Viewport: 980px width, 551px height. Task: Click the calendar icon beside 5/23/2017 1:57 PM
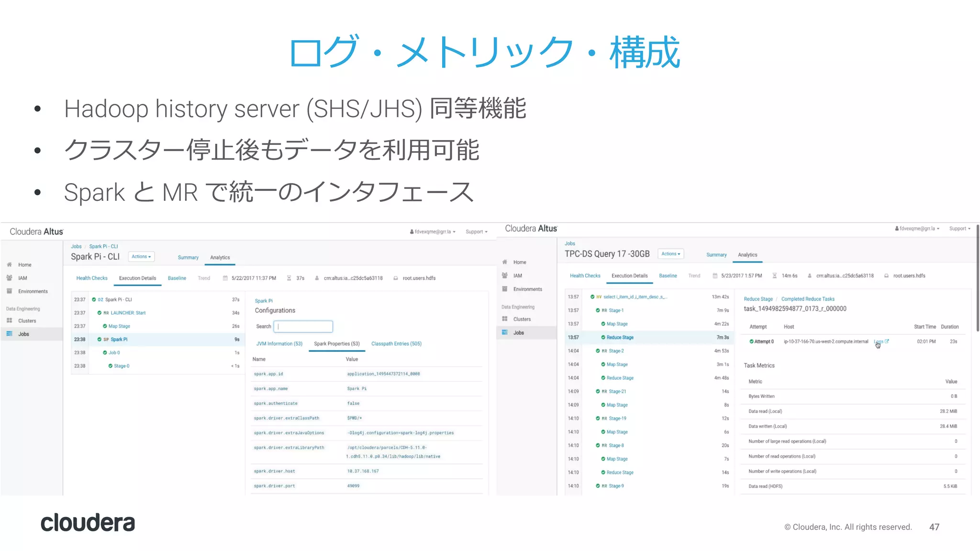point(715,276)
